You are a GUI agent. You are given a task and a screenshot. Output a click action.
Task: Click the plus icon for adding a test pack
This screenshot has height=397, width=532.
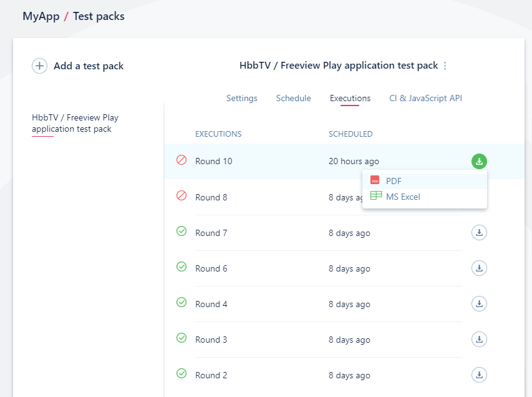point(39,66)
